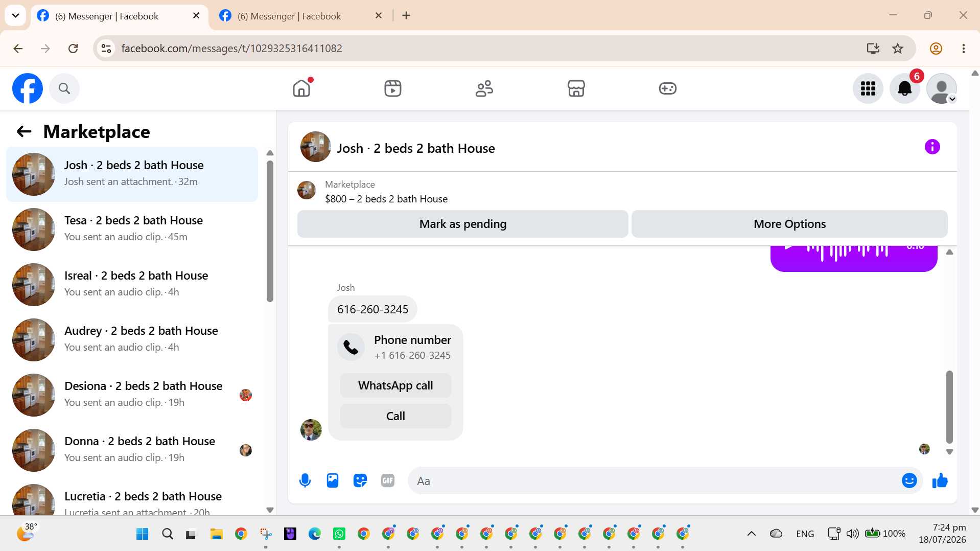
Task: Open the Isreal conversation
Action: pyautogui.click(x=132, y=285)
